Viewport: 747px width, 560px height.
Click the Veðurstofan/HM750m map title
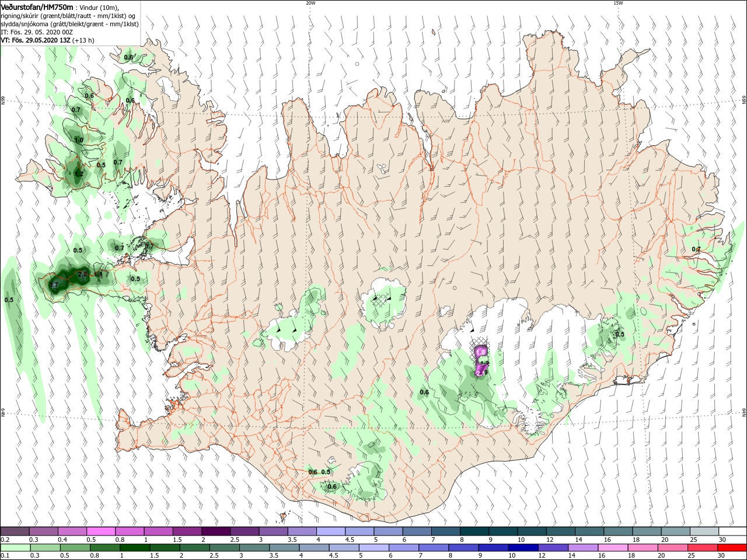(x=37, y=6)
